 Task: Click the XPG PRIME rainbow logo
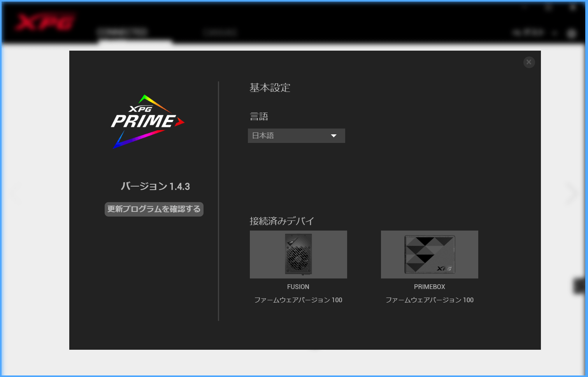(x=148, y=121)
